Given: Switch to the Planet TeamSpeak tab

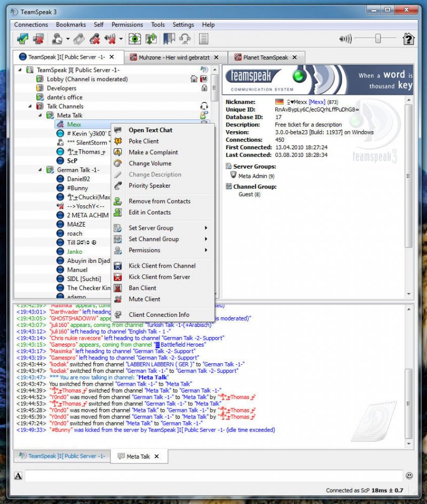Looking at the screenshot, I should (x=267, y=57).
